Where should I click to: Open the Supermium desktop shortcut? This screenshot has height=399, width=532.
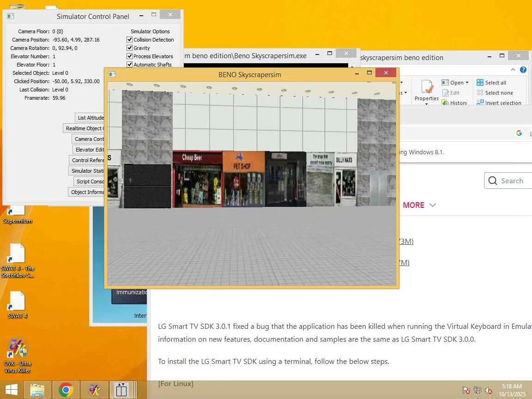click(17, 214)
